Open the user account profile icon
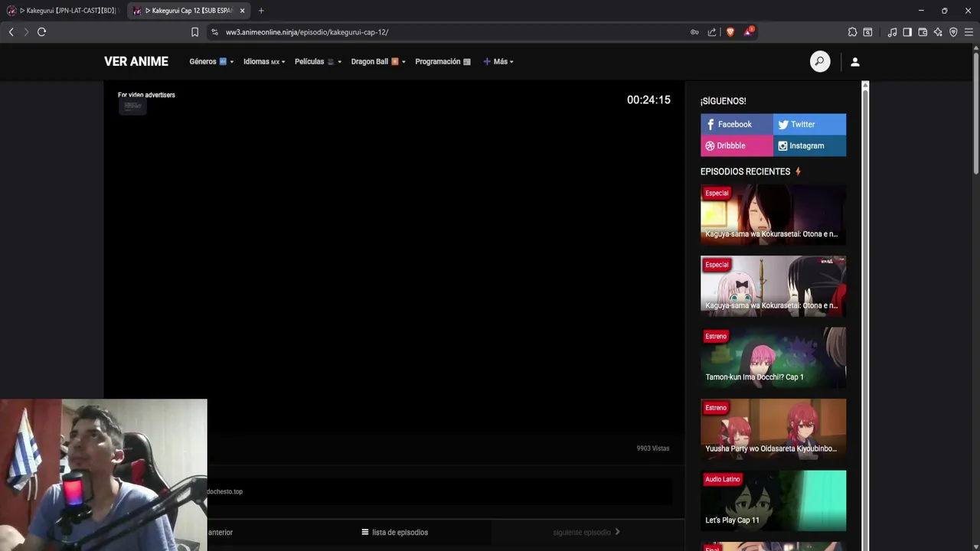This screenshot has width=980, height=551. pyautogui.click(x=855, y=62)
